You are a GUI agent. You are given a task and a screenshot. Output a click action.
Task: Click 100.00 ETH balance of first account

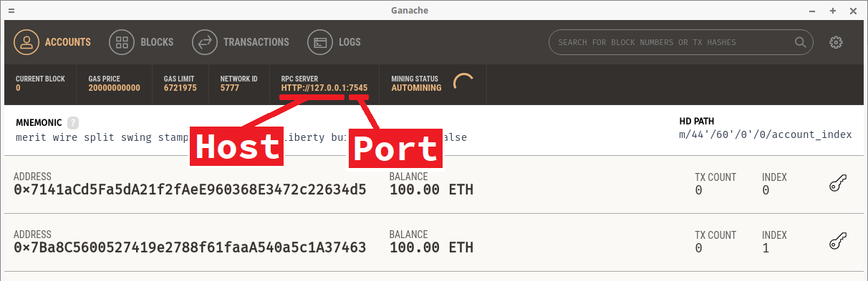[431, 190]
